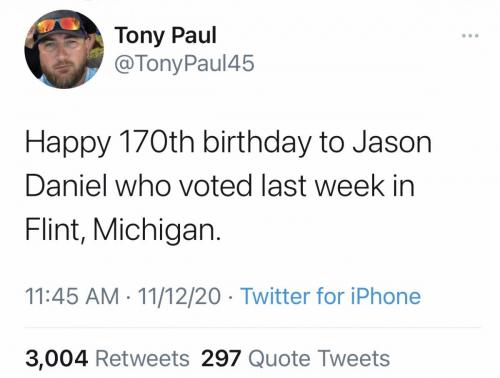Click the Happy 170th birthday text line
500x378 pixels.
click(228, 144)
